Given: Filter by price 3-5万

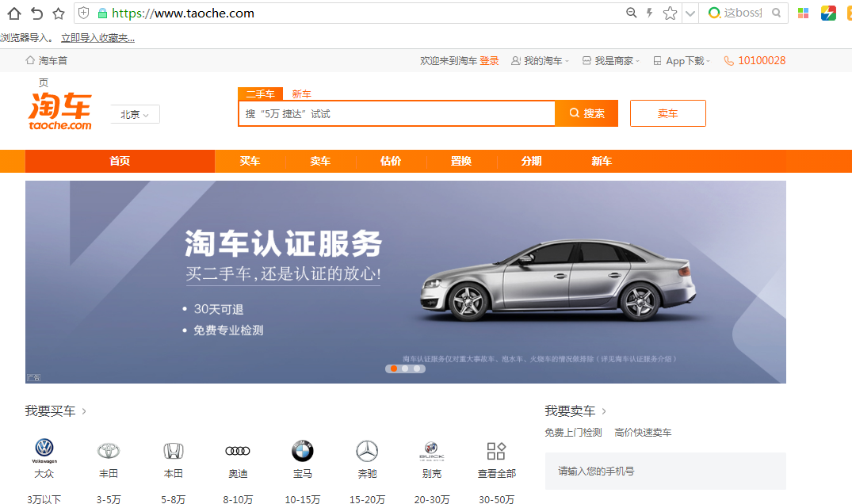Looking at the screenshot, I should (109, 498).
